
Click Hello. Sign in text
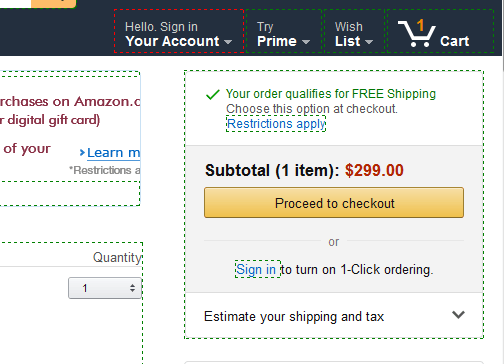[x=161, y=27]
